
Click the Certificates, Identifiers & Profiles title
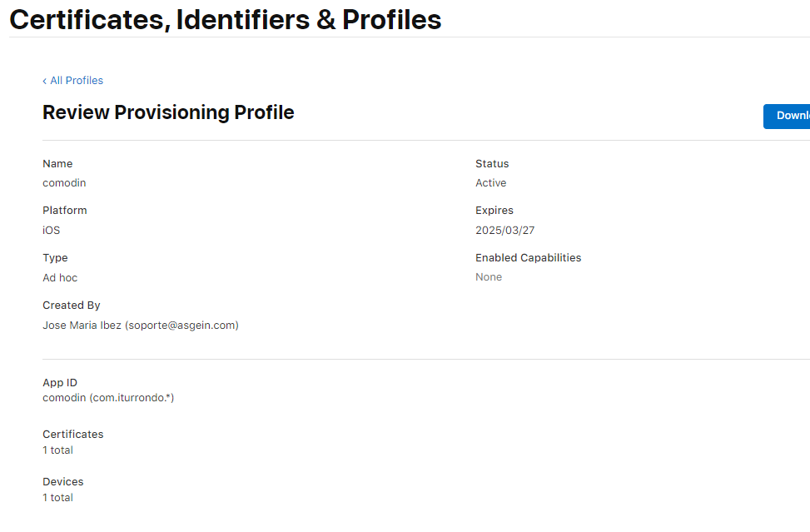pyautogui.click(x=225, y=19)
